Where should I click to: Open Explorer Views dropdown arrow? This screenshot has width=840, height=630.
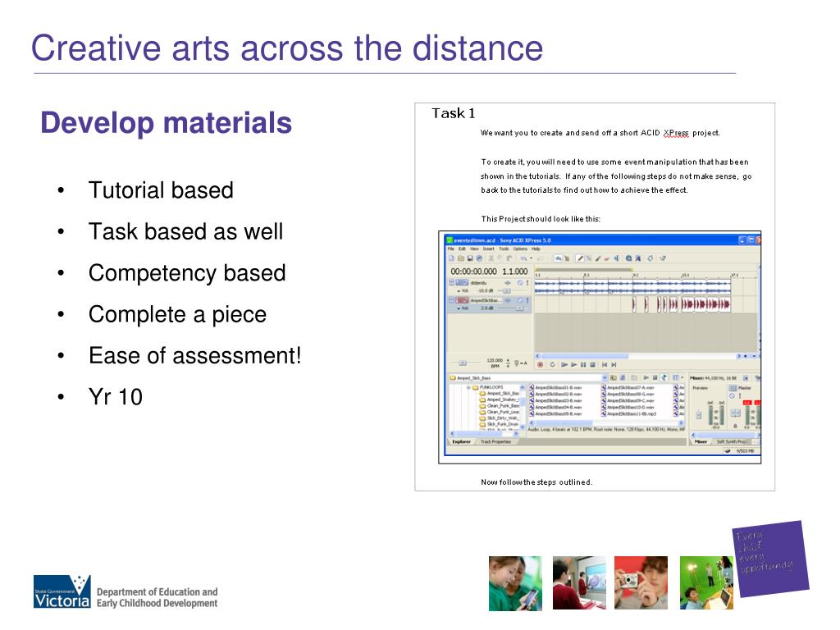[682, 378]
